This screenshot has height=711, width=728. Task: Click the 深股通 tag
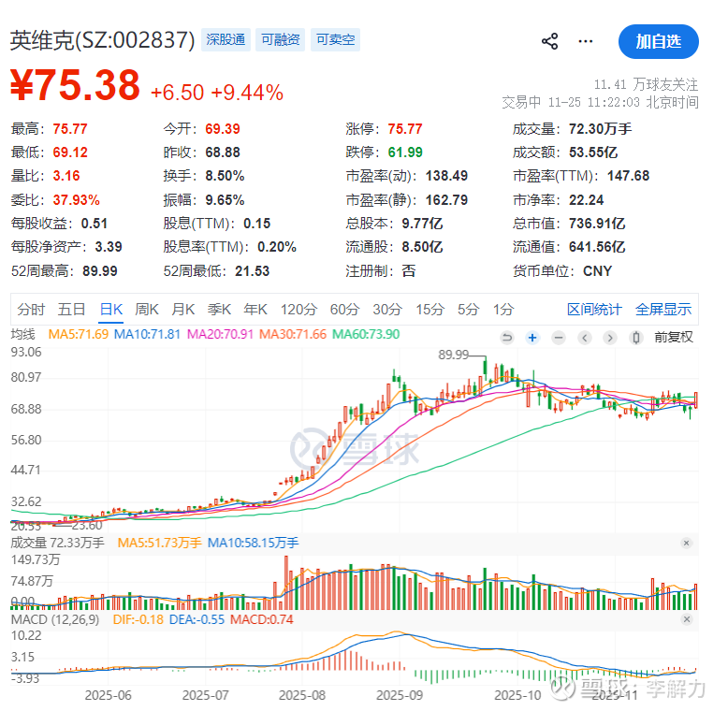pos(226,40)
